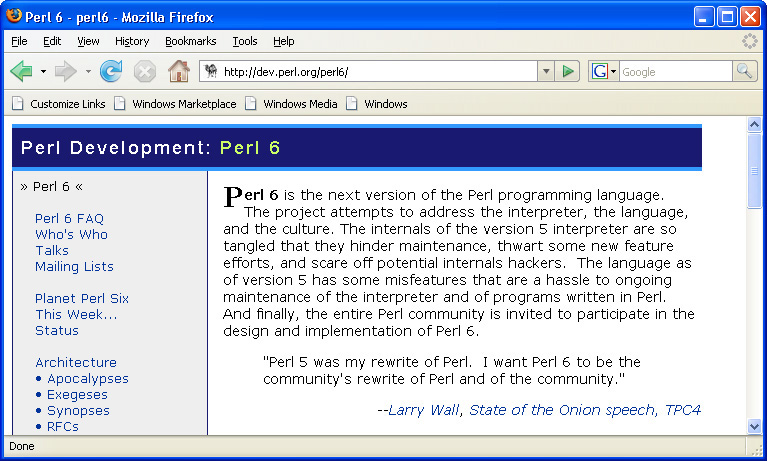767x461 pixels.
Task: Open the search engine chooser dropdown
Action: 613,72
